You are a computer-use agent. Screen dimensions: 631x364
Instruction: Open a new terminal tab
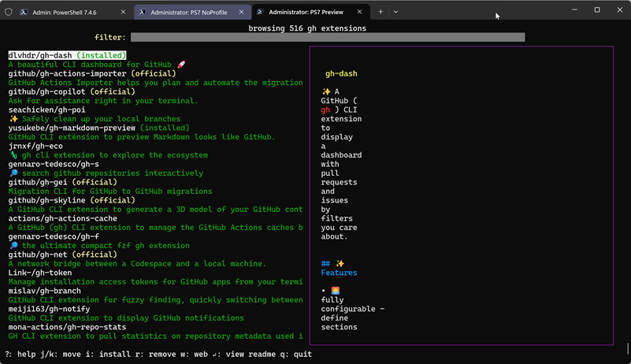(x=380, y=12)
